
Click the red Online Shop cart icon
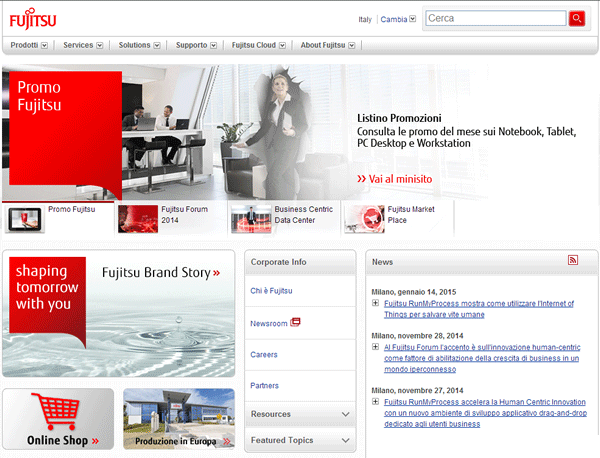(x=57, y=412)
